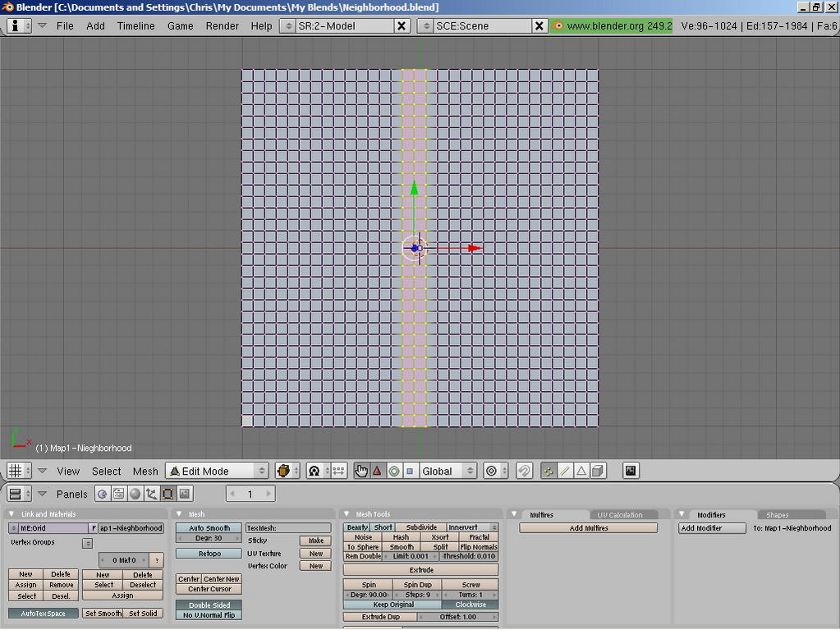Toggle occlude background geometry cube icon
This screenshot has height=630, width=840.
pyautogui.click(x=597, y=471)
